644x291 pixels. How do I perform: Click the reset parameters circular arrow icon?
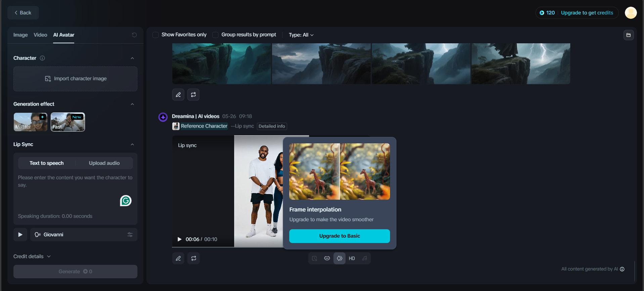(x=134, y=35)
